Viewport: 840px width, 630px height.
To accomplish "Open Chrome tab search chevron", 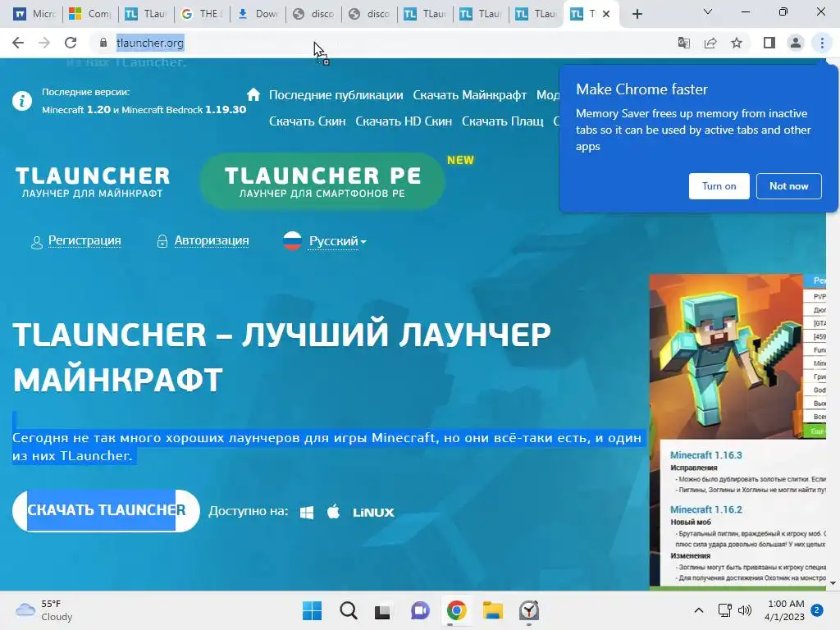I will pyautogui.click(x=707, y=11).
